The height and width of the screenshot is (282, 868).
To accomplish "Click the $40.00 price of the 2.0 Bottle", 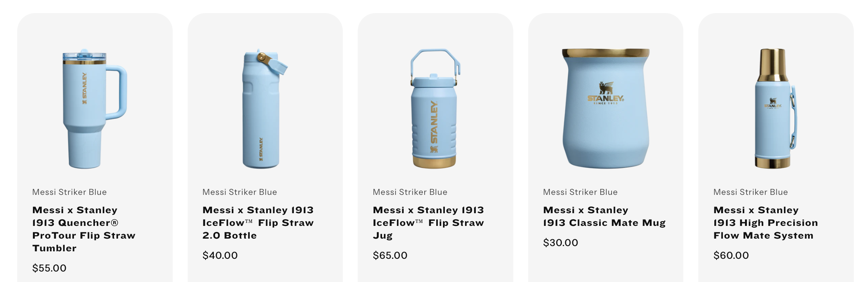I will [220, 255].
